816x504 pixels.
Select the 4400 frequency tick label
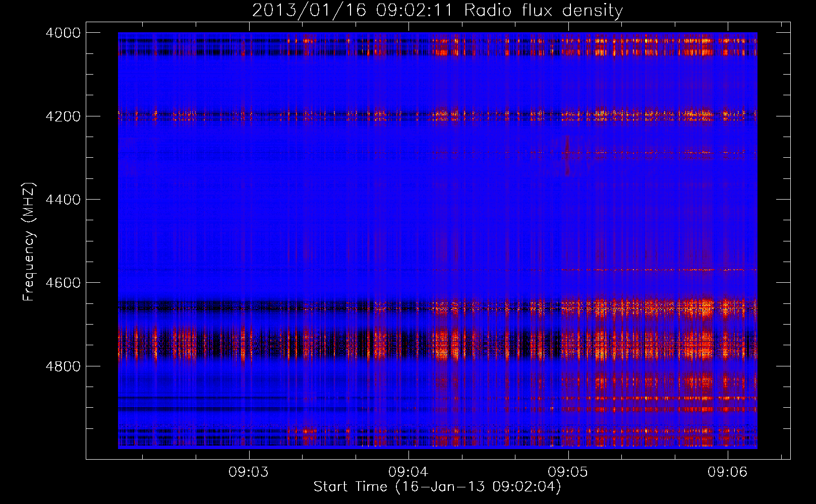click(63, 200)
